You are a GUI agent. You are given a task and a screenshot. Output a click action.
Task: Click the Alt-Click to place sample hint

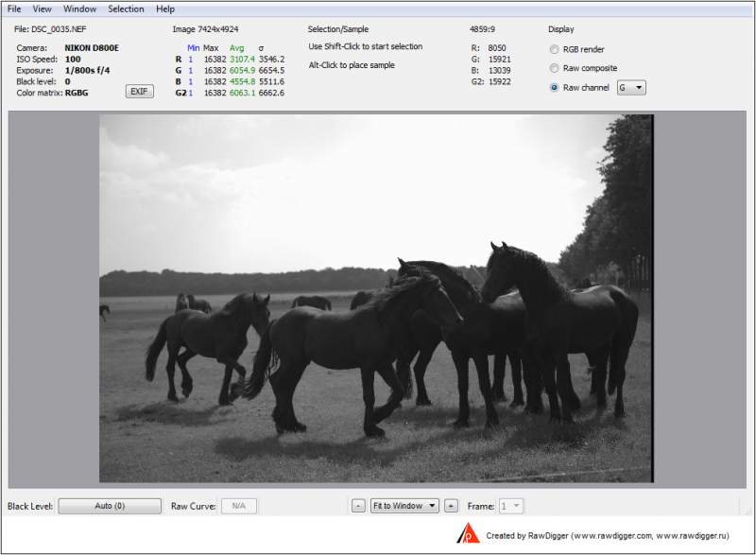pos(352,65)
